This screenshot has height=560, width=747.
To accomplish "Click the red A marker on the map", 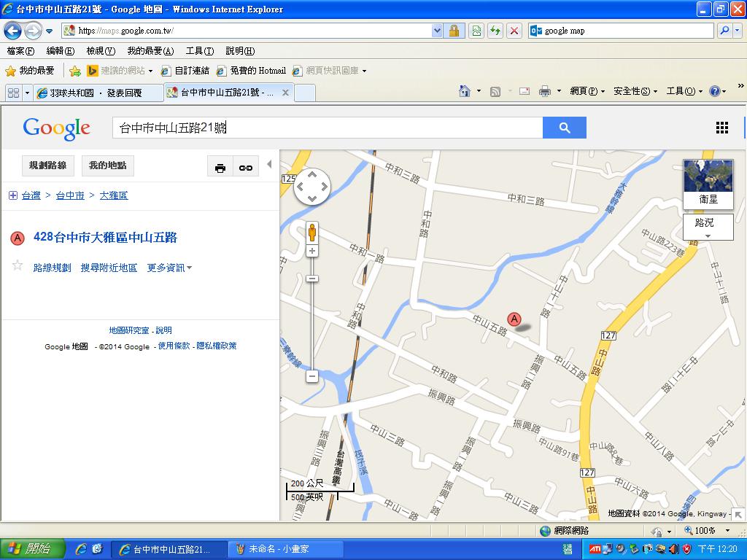I will 514,319.
